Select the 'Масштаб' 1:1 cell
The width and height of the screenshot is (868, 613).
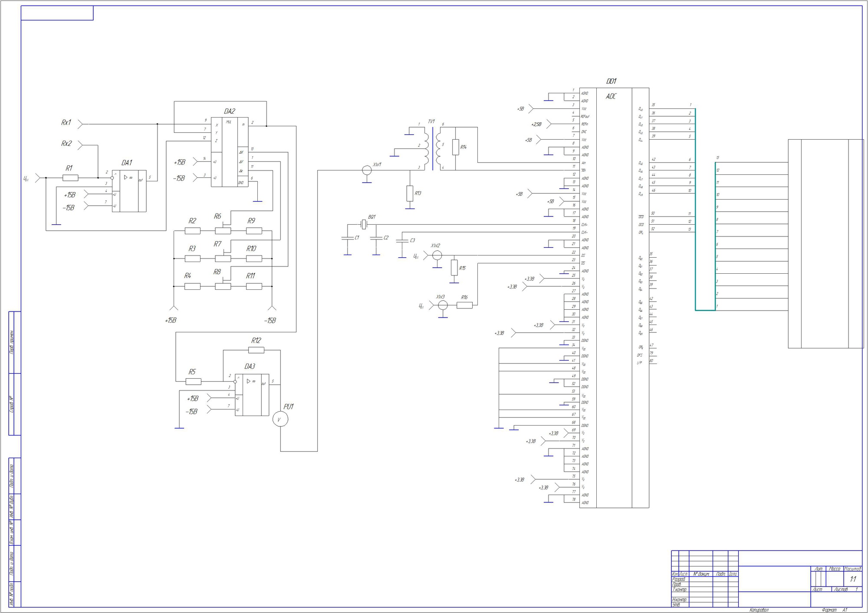(852, 579)
